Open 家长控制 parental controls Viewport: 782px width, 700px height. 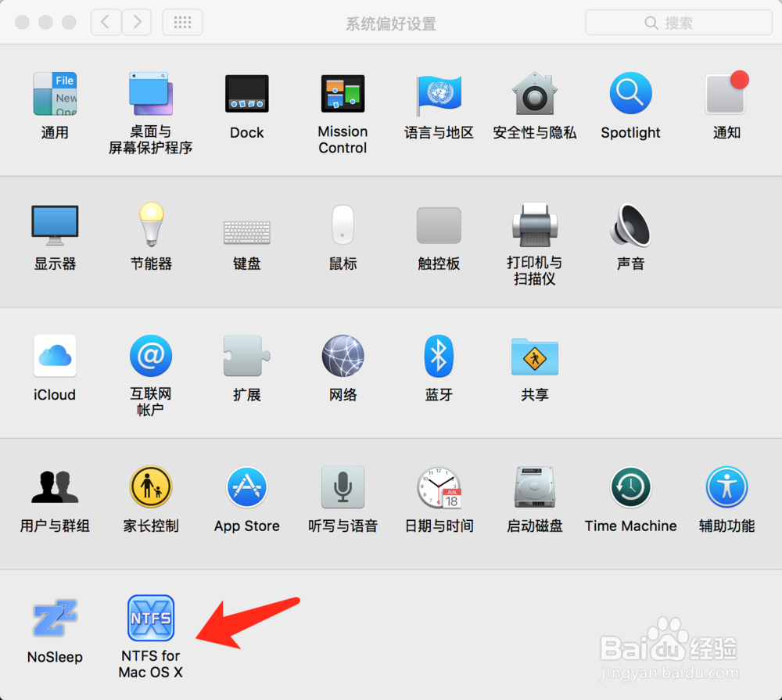(151, 486)
